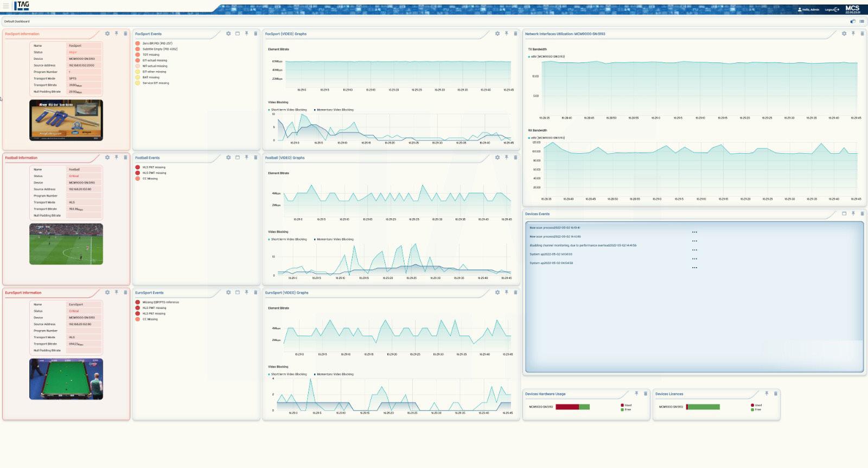The height and width of the screenshot is (468, 868).
Task: Pin the FoxSport (VIDEO) Graphs panel
Action: pos(507,34)
